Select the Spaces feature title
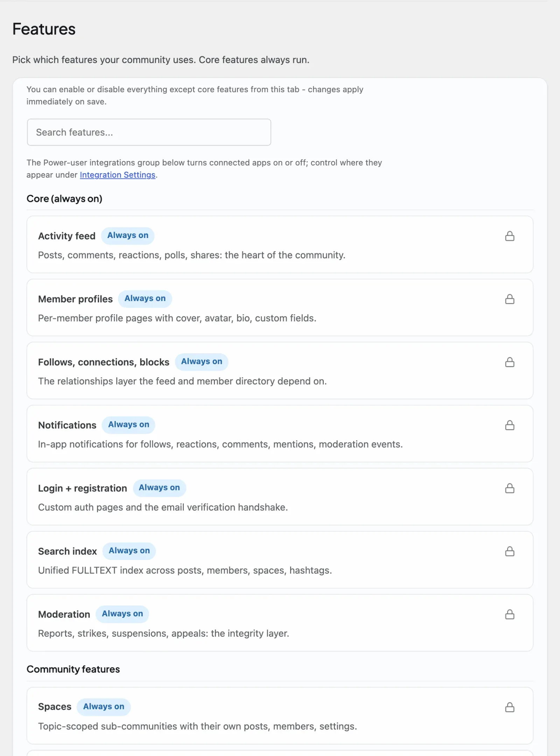 coord(55,707)
